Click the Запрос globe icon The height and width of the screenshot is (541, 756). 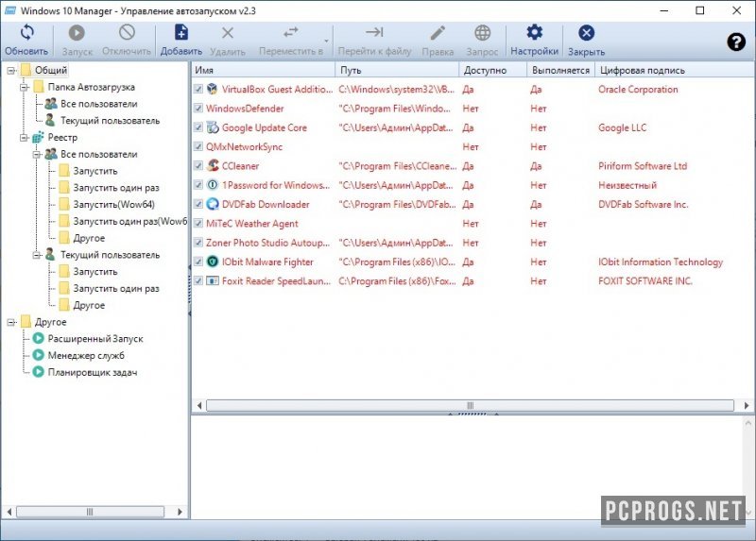[482, 33]
